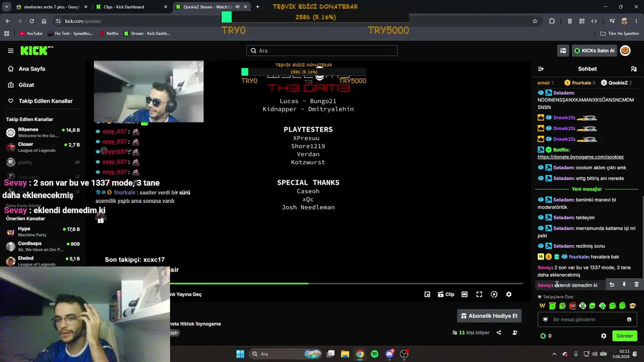The height and width of the screenshot is (362, 644).
Task: Open the Tüm Yer İşaretleri bookmarks folder
Action: pos(620,34)
